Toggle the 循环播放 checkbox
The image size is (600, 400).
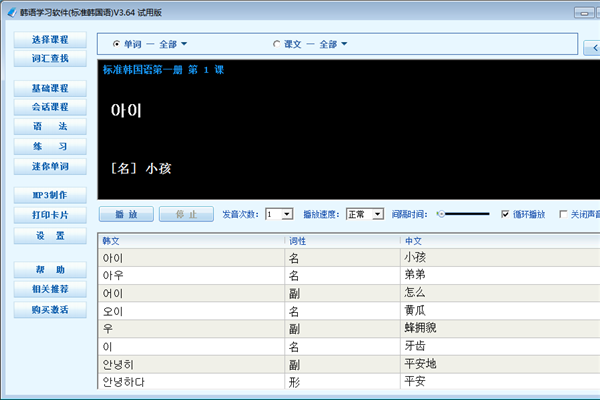[505, 214]
